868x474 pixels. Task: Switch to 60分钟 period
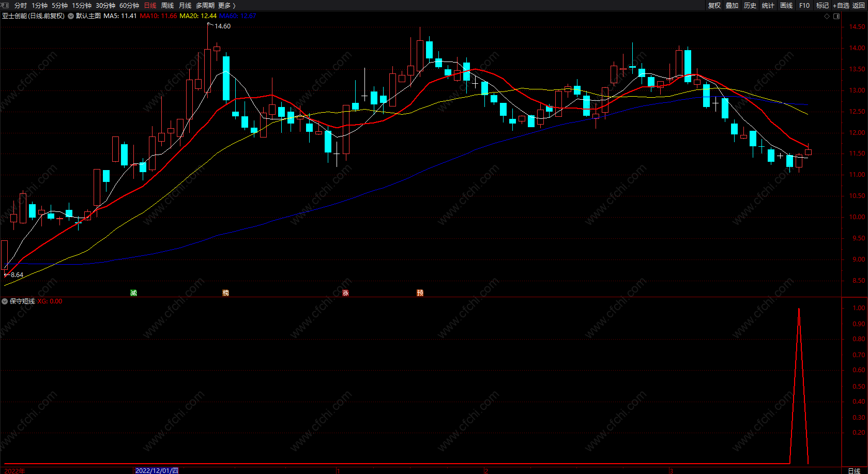(129, 5)
